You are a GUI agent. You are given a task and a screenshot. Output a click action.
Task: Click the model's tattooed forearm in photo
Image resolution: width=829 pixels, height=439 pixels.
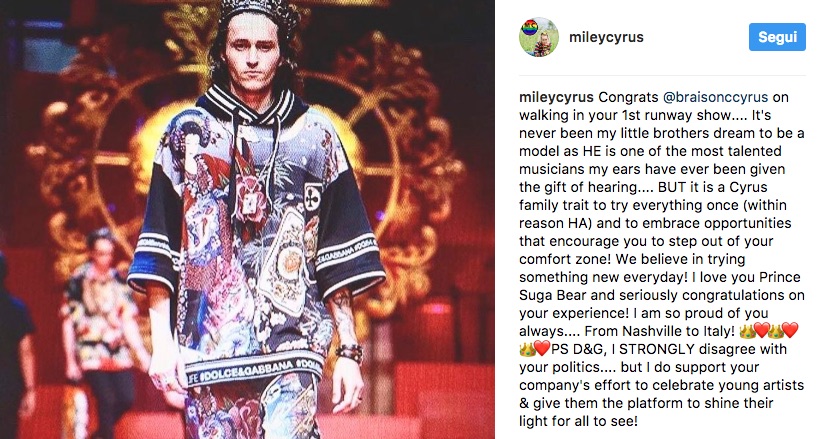pyautogui.click(x=344, y=317)
